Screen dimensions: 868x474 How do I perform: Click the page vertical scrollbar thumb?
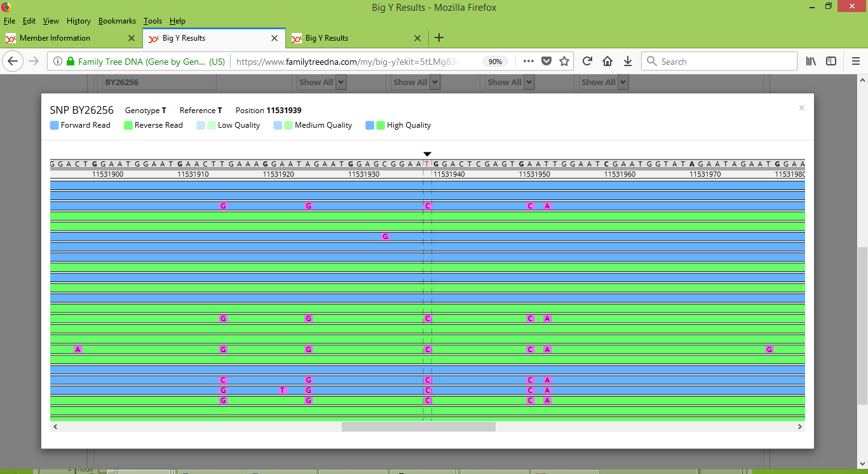click(862, 325)
